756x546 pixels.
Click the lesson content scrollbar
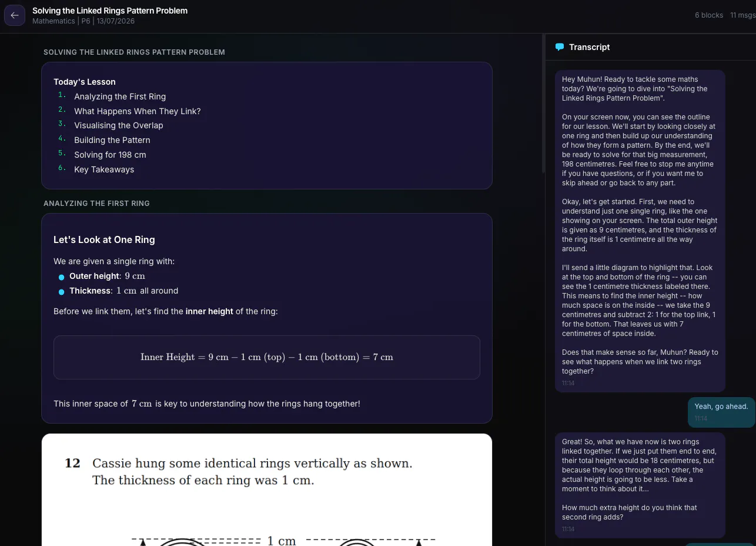coord(543,104)
